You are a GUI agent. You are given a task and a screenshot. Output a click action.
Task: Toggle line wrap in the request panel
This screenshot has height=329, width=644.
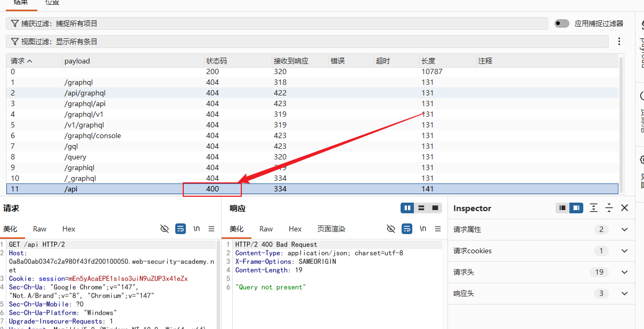tap(181, 229)
